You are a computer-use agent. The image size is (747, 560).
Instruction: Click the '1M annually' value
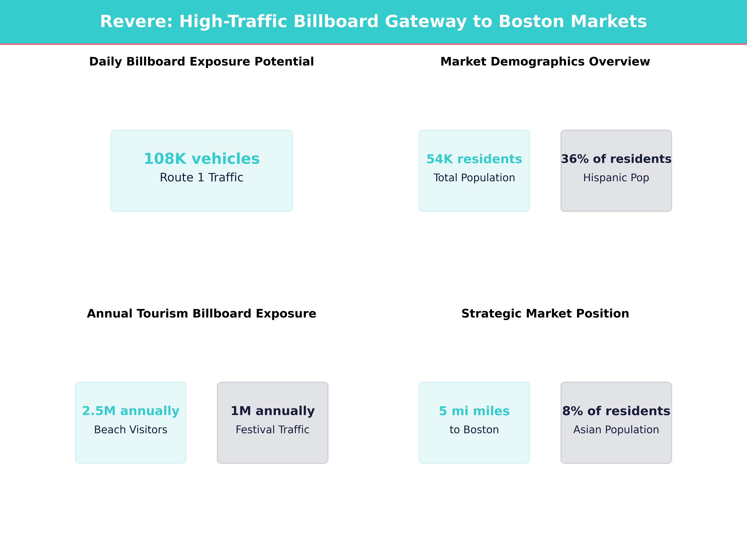tap(272, 411)
